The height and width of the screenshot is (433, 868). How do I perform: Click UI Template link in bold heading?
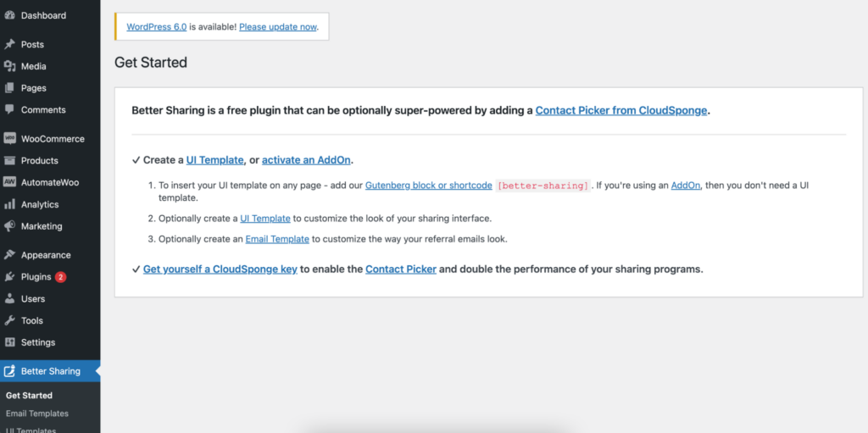[x=214, y=160]
